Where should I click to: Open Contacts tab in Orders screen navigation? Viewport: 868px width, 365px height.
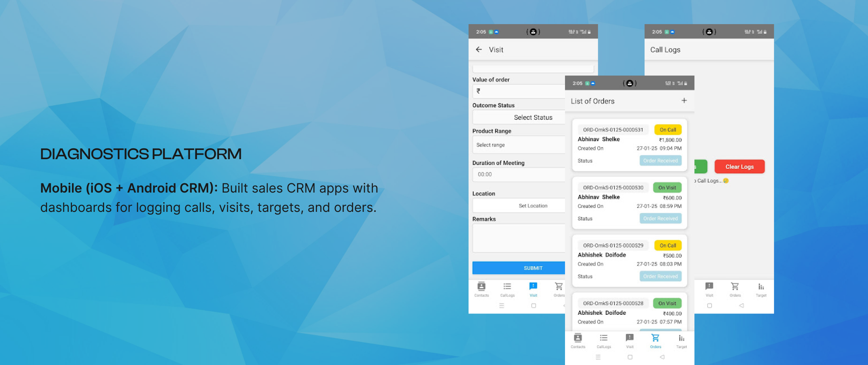point(578,340)
